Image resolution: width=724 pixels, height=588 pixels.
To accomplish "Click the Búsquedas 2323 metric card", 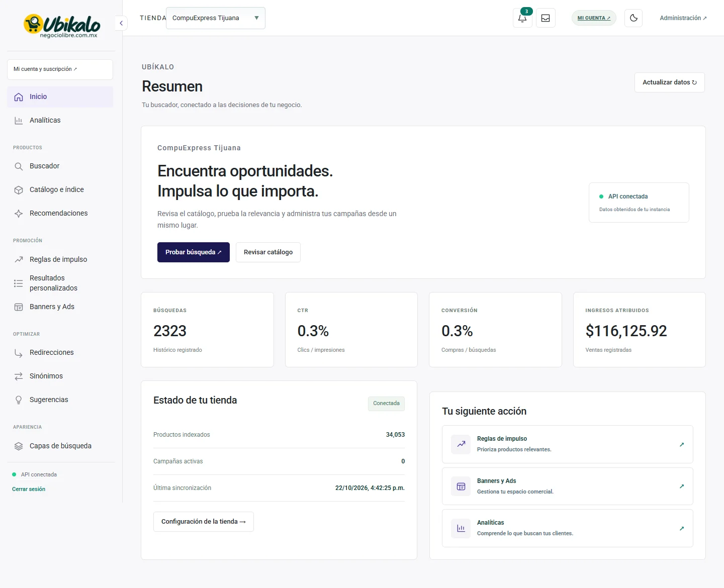I will [x=207, y=330].
